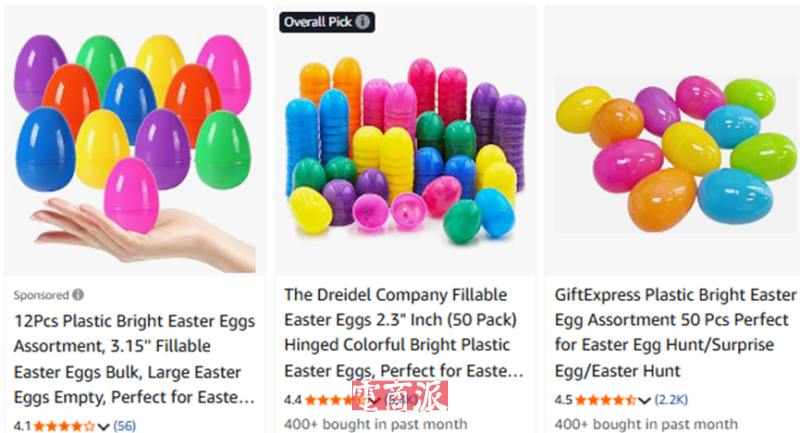Image resolution: width=800 pixels, height=433 pixels.
Task: Expand the 4.5 rating breakdown chevron
Action: tap(644, 400)
